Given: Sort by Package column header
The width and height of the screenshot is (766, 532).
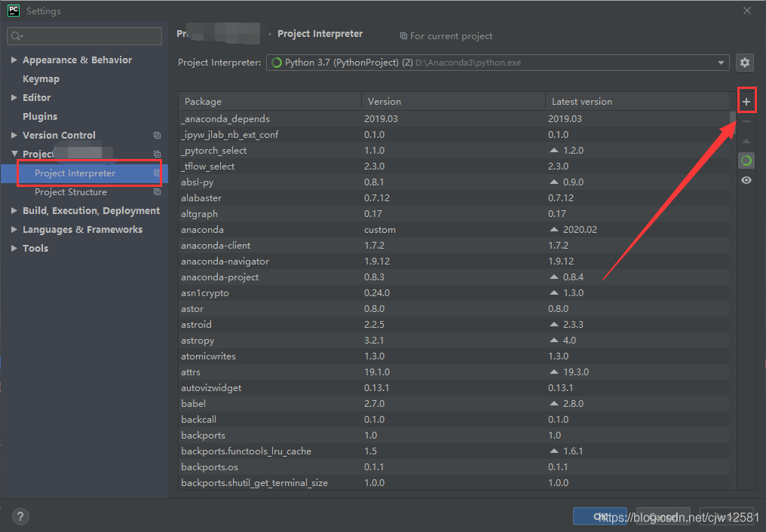Looking at the screenshot, I should (270, 102).
